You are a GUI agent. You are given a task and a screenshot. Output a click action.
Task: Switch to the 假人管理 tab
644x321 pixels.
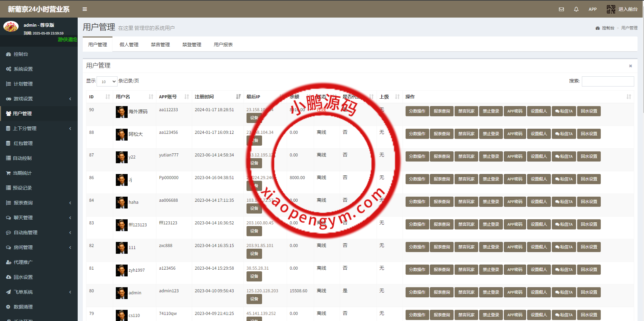coord(129,45)
